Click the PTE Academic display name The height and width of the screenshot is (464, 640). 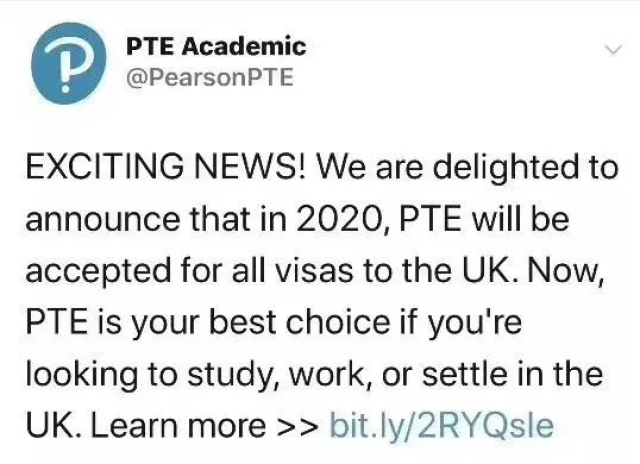(x=216, y=46)
